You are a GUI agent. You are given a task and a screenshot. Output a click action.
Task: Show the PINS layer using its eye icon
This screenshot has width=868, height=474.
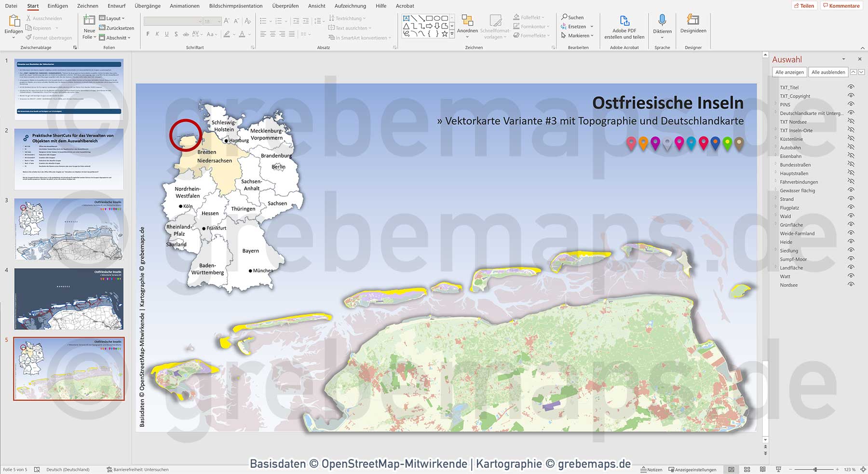(x=850, y=105)
